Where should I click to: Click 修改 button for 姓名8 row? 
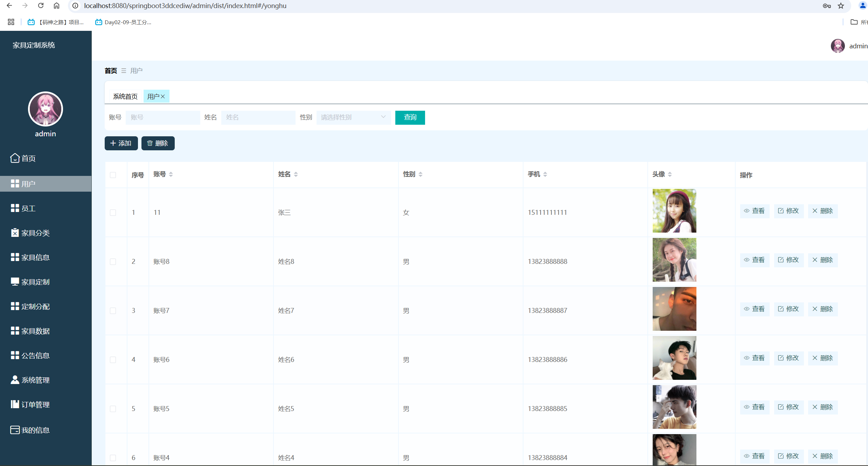(789, 260)
